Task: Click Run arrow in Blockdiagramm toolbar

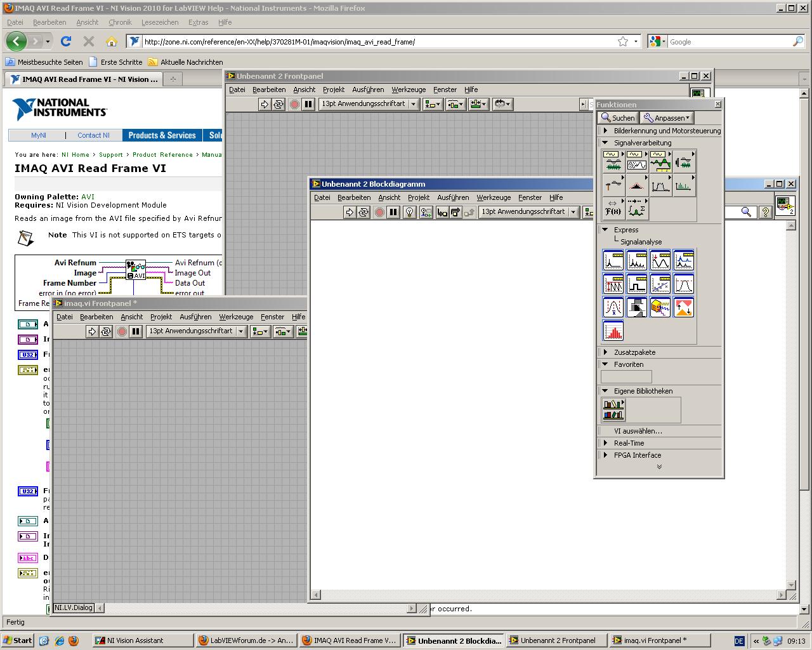Action: pyautogui.click(x=350, y=212)
